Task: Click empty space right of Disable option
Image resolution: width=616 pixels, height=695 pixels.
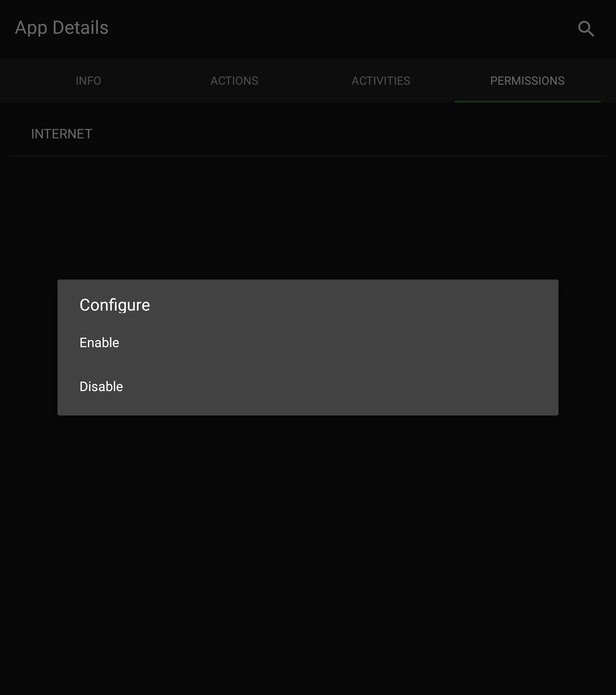Action: pyautogui.click(x=331, y=387)
